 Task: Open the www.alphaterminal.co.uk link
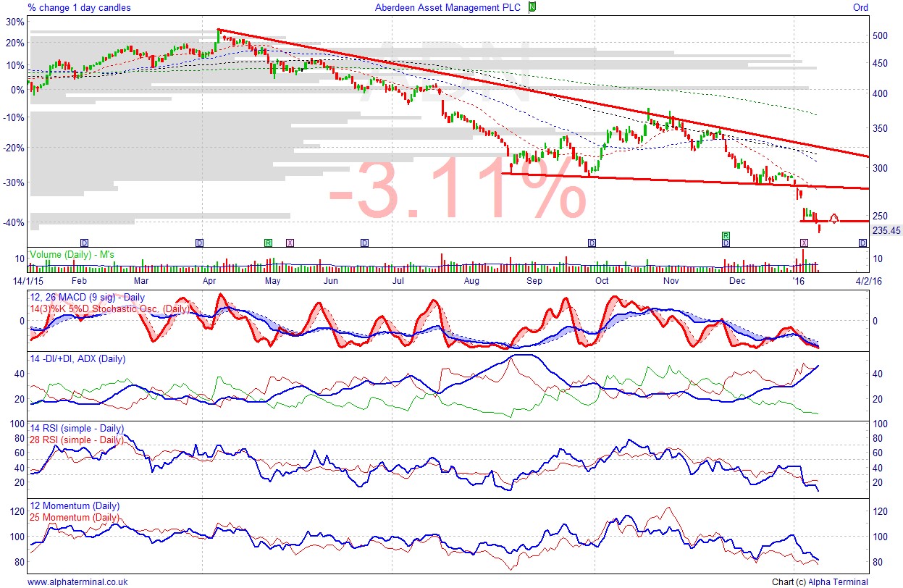click(77, 581)
